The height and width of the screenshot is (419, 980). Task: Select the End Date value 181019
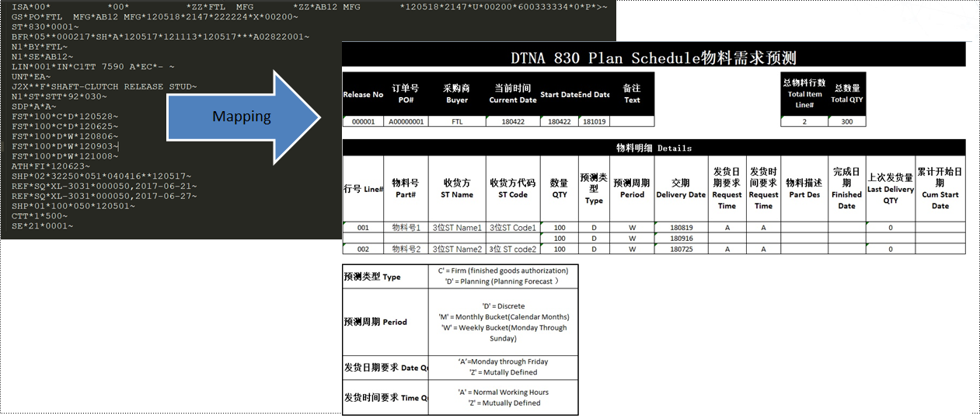point(594,121)
